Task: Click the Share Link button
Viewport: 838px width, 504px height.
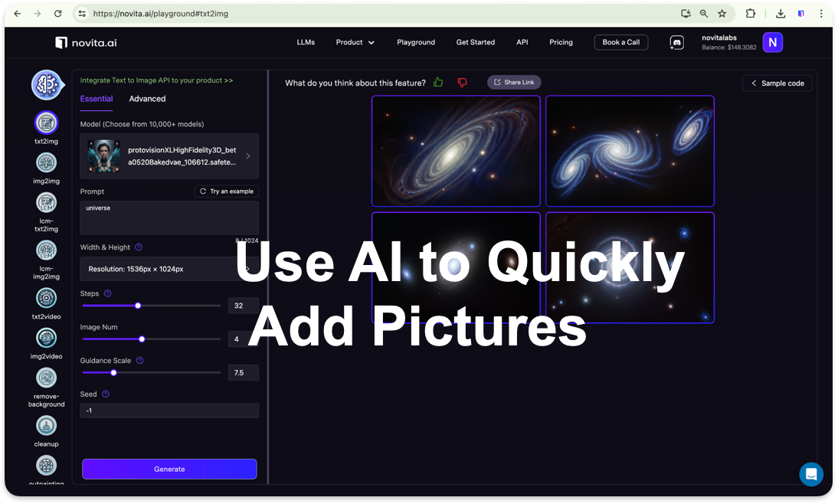Action: [x=514, y=82]
